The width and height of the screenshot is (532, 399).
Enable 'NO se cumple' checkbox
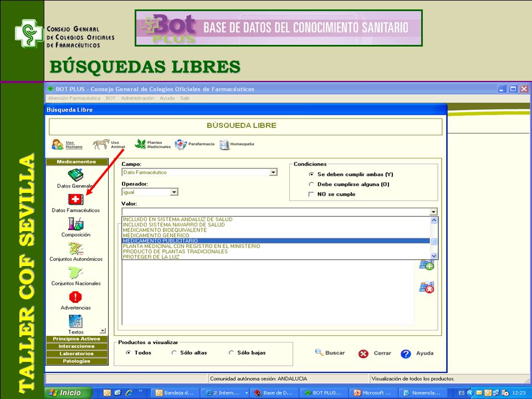tap(311, 194)
